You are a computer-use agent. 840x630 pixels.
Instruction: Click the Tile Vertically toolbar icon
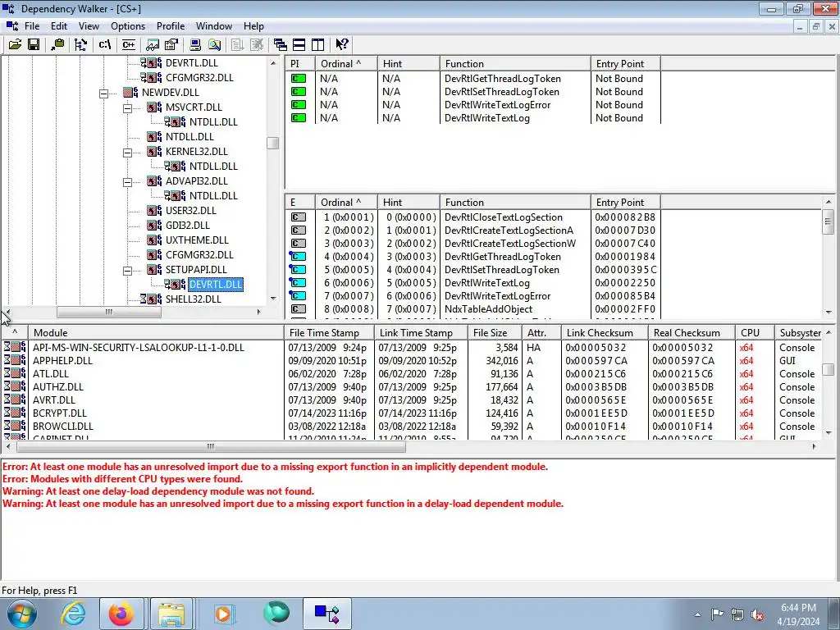point(318,44)
